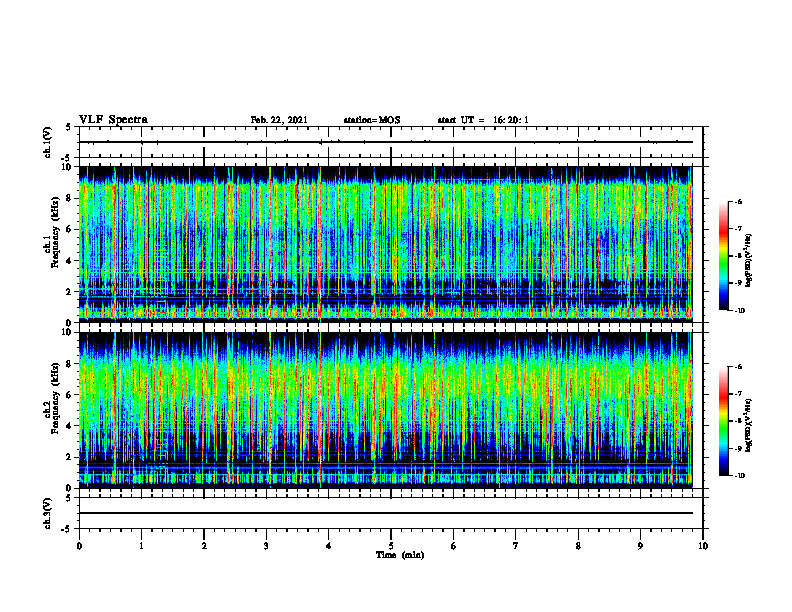Screen dimensions: 792x612
Task: Click the "-6" label on ch.1 colorbar
Action: [x=738, y=202]
